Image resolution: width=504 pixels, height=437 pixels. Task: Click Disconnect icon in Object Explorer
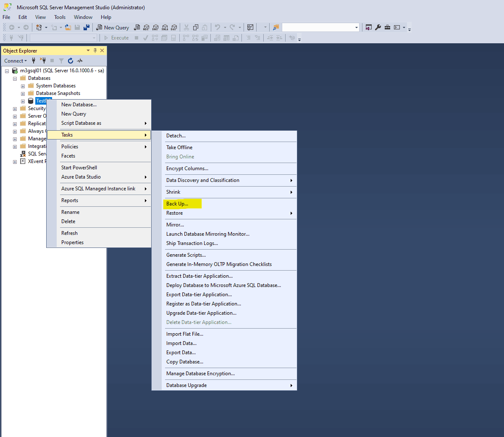click(43, 61)
